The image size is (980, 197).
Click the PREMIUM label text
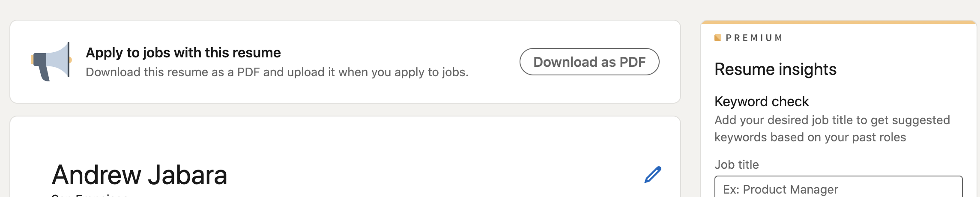754,38
